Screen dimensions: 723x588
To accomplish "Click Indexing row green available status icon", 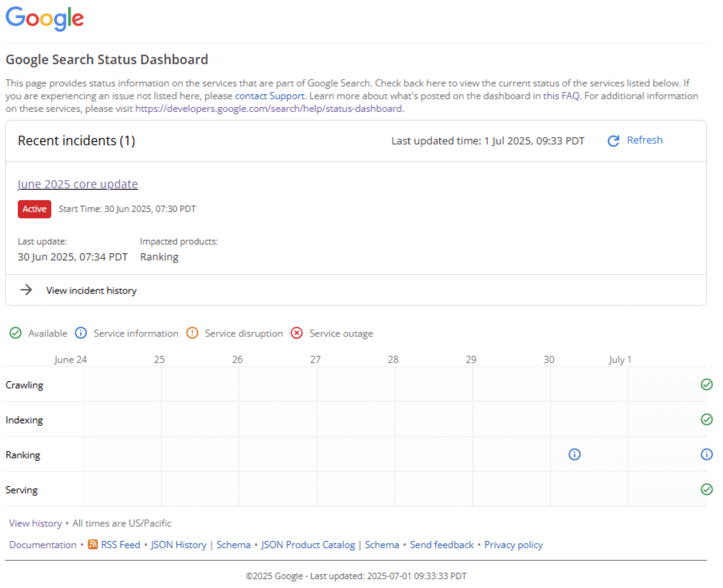I will coord(706,420).
